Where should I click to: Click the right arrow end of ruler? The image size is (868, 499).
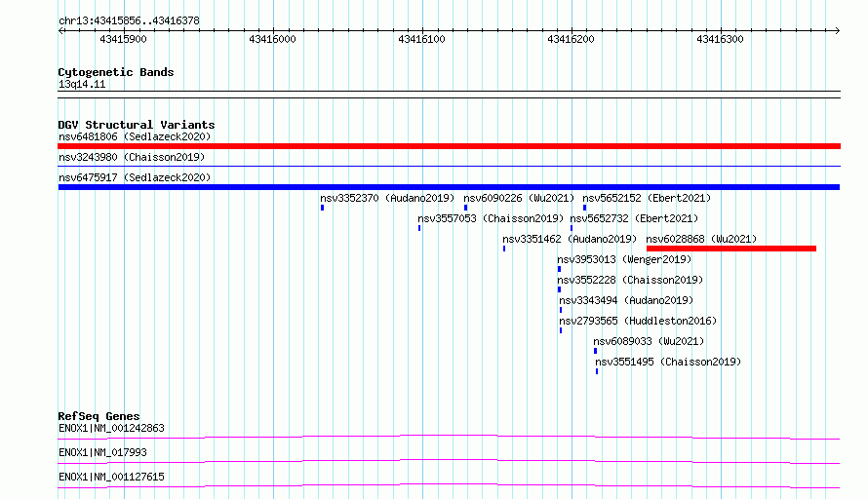point(838,31)
